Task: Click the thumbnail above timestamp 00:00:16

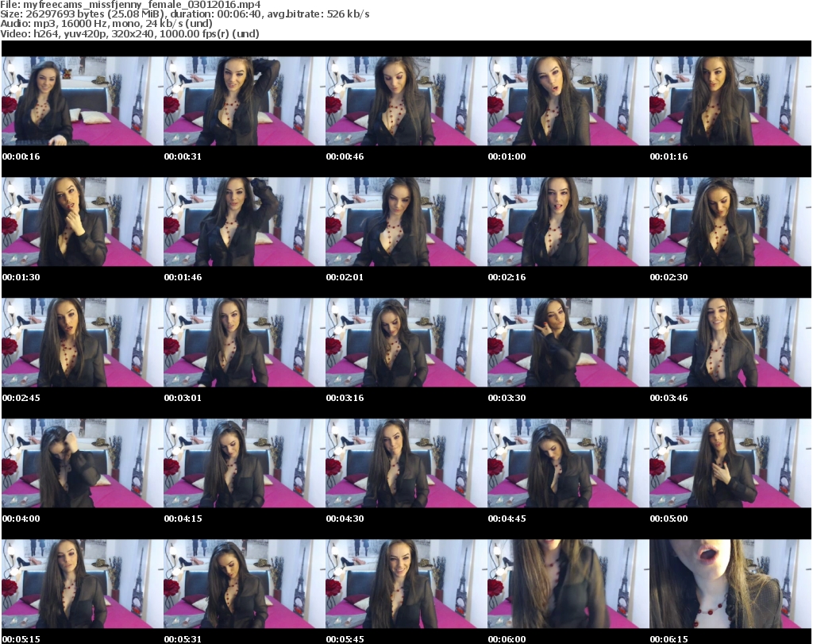Action: pos(83,101)
